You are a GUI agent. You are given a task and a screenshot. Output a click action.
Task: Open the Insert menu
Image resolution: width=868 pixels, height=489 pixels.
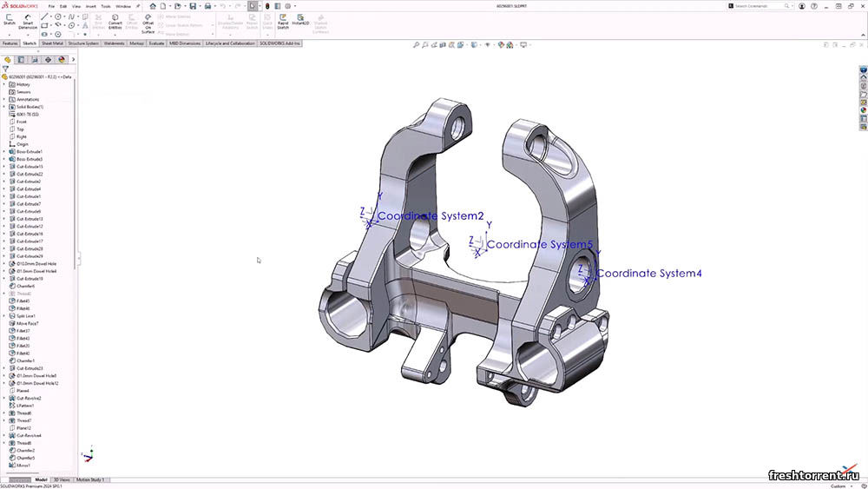click(x=89, y=6)
